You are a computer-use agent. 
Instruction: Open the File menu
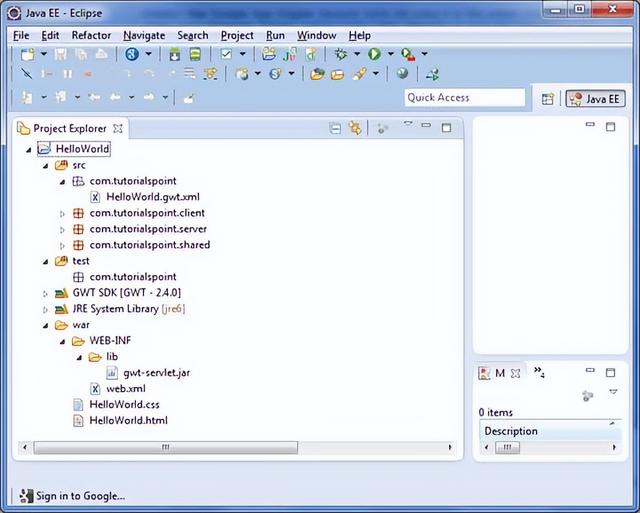point(21,36)
